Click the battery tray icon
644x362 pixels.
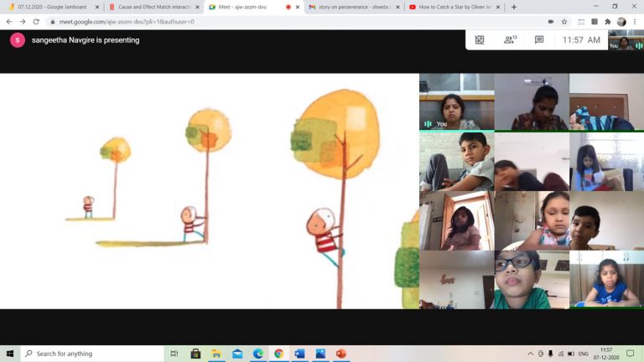pos(571,354)
